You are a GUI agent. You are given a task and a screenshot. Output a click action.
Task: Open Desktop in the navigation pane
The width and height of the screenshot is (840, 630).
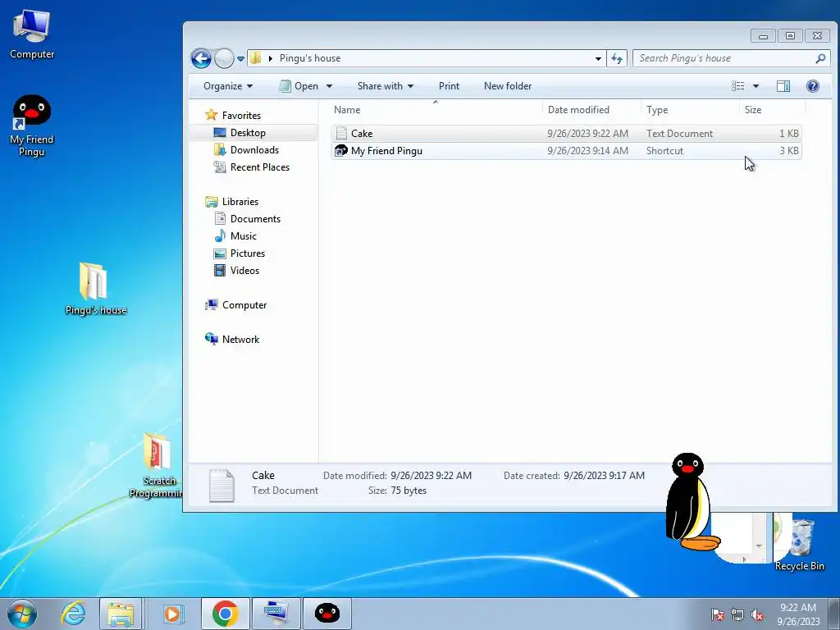248,133
